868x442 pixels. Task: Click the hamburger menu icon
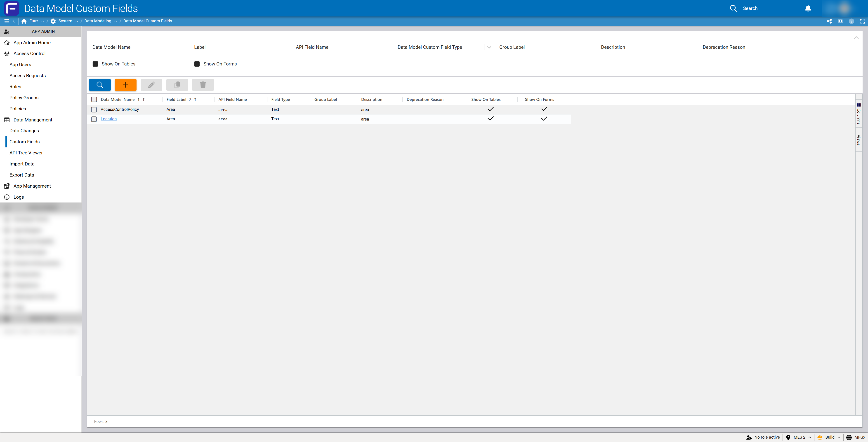point(6,21)
